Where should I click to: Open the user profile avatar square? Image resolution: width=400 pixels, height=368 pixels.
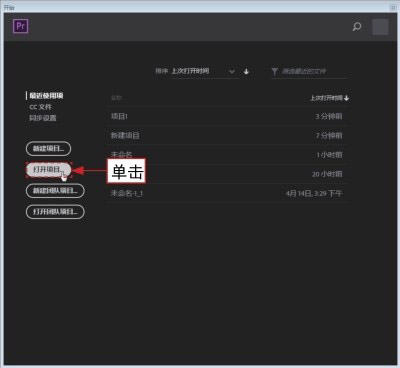point(380,27)
